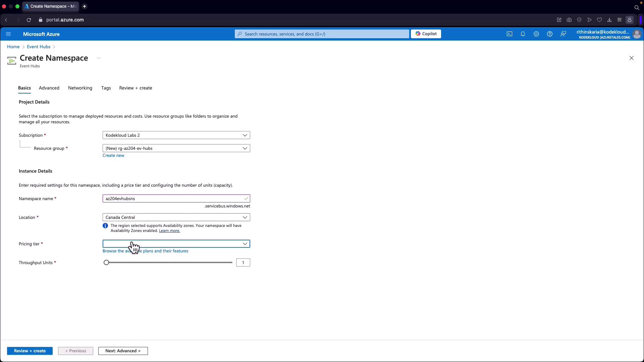
Task: Click ellipsis next to Create Namespace title
Action: (99, 58)
